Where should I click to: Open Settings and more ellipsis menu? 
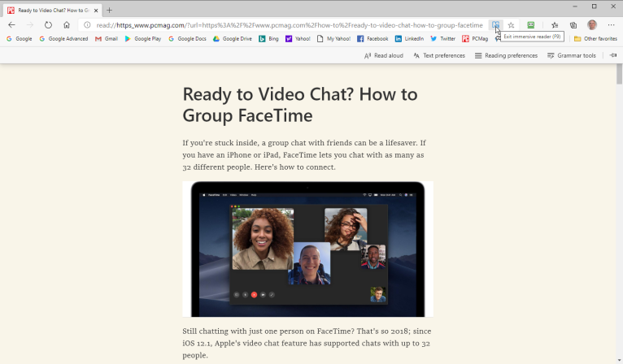pos(611,25)
